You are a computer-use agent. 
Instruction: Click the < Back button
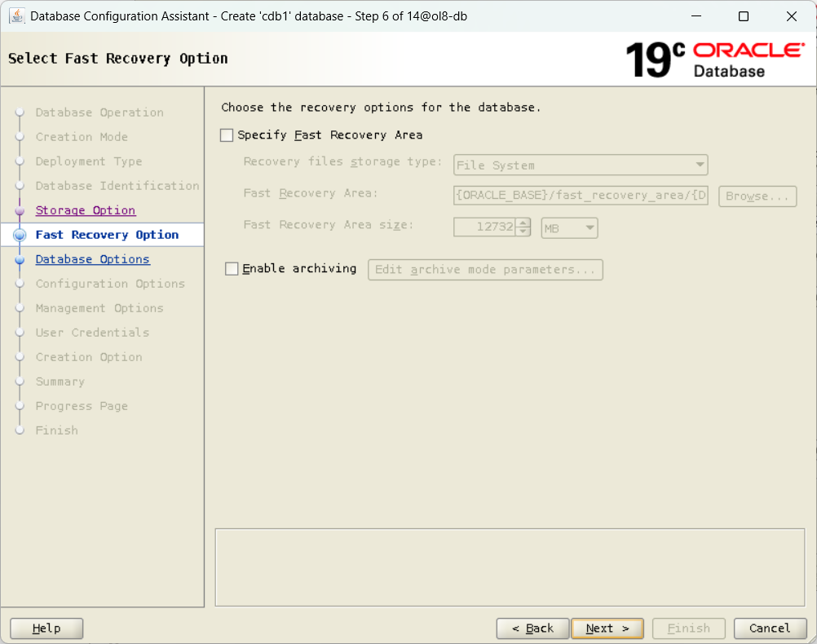(532, 629)
